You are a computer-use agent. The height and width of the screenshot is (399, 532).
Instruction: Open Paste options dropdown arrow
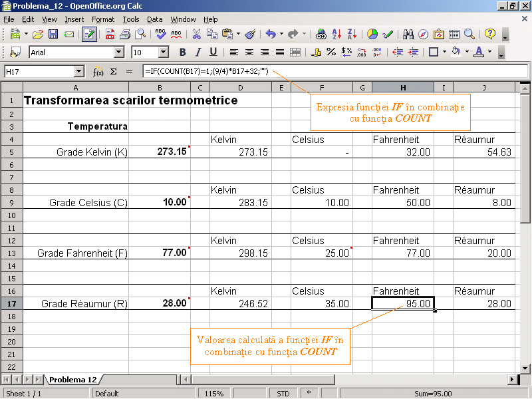(238, 34)
